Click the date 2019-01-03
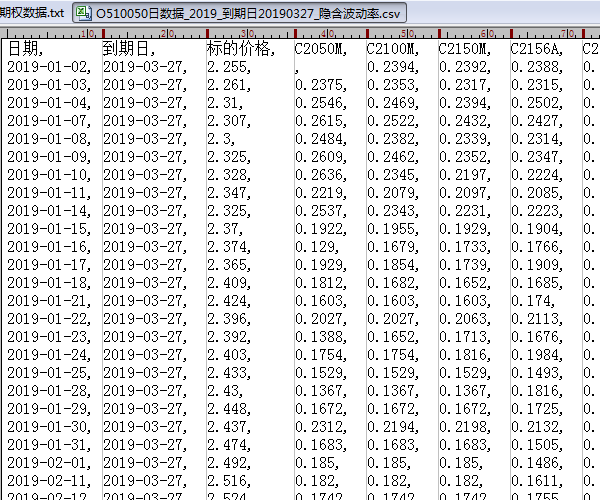The width and height of the screenshot is (600, 500). [49, 85]
